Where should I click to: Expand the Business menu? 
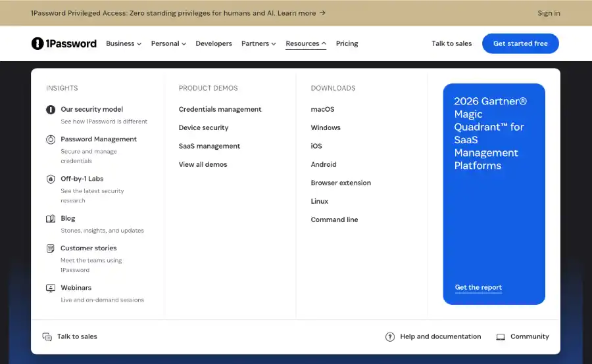coord(124,43)
